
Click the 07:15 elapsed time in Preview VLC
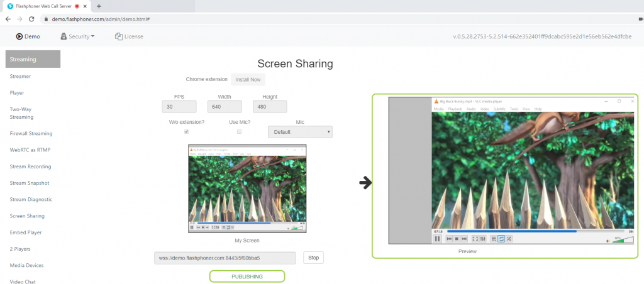[x=438, y=231]
